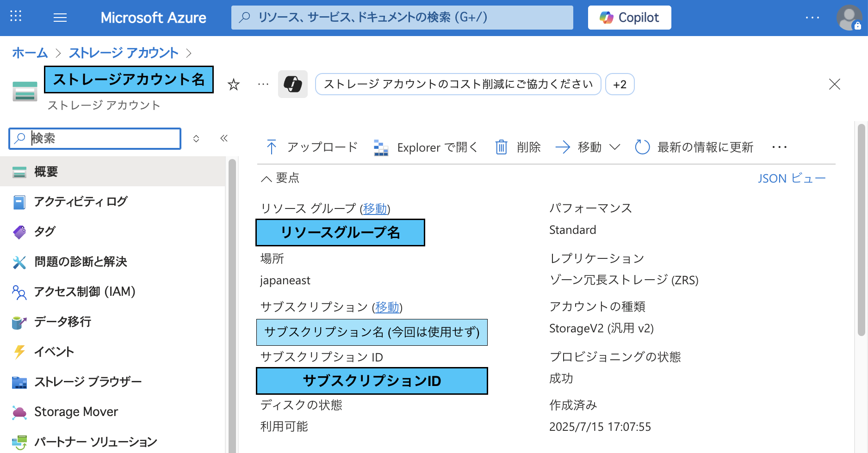868x453 pixels.
Task: Expand the 移動 dropdown chevron
Action: pos(614,147)
